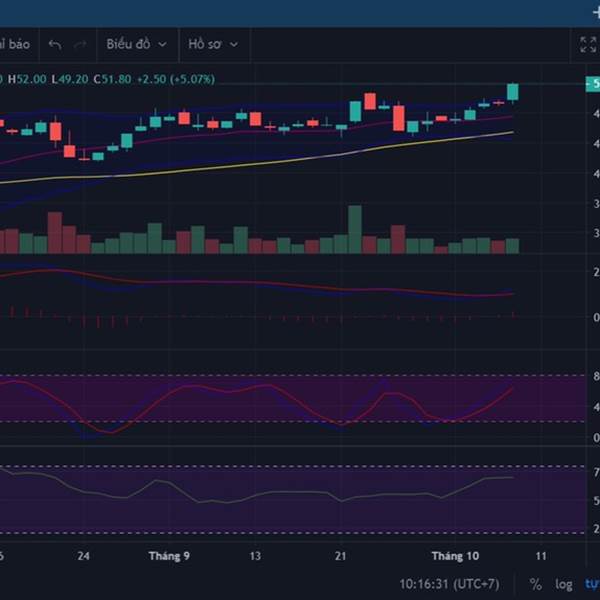This screenshot has width=600, height=600.
Task: Toggle fullscreen mode icon
Action: pyautogui.click(x=588, y=45)
